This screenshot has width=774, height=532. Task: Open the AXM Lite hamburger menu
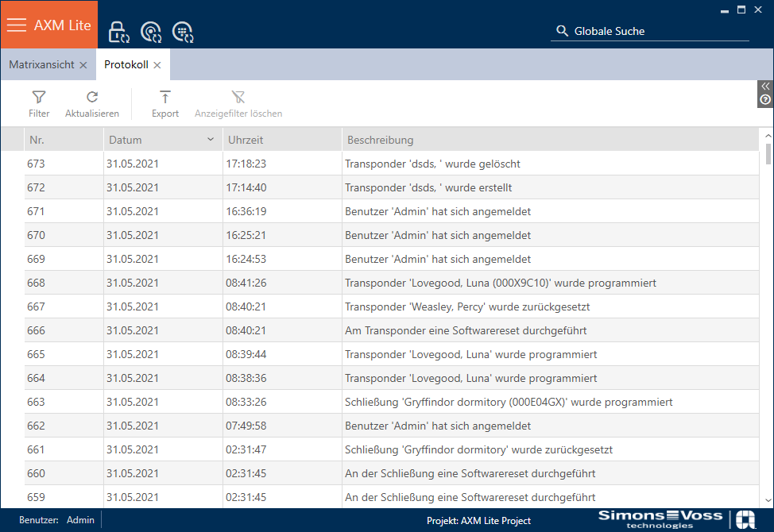17,25
